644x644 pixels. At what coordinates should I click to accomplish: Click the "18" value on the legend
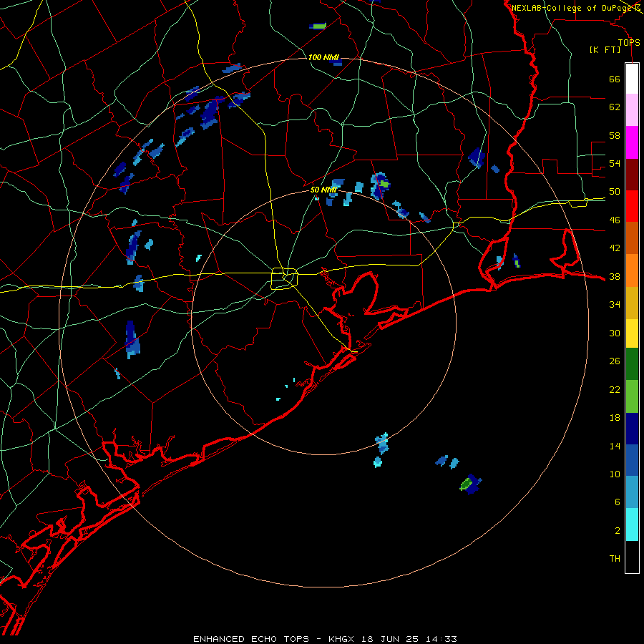tap(615, 418)
